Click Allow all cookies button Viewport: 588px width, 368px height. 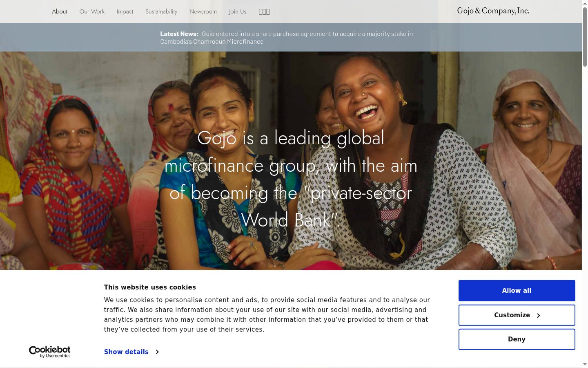pos(517,291)
